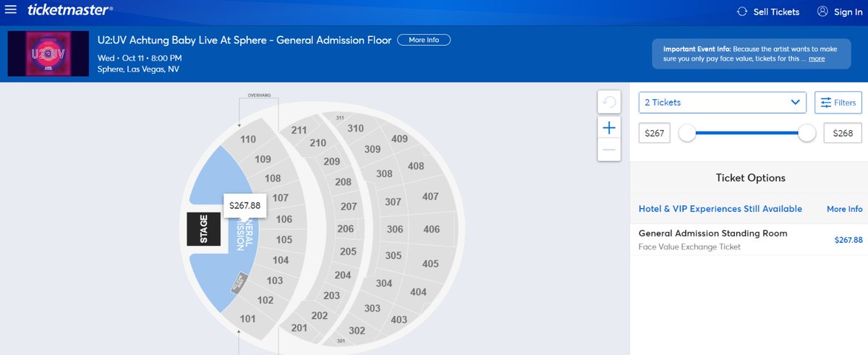The width and height of the screenshot is (868, 355).
Task: Go to the ticketmaster logo homepage
Action: (x=70, y=10)
